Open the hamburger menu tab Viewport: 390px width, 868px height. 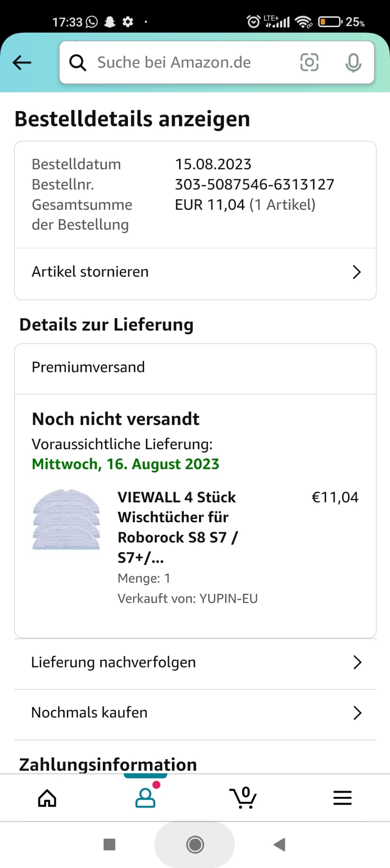pos(342,798)
